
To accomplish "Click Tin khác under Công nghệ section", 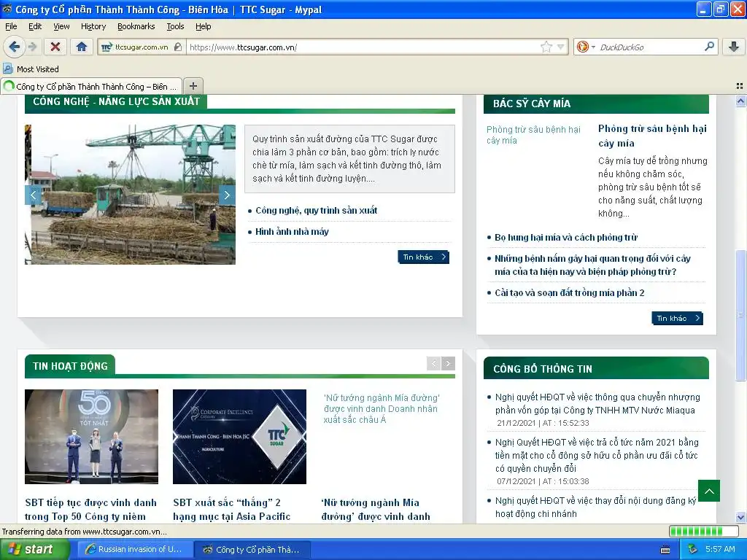I will pos(424,257).
